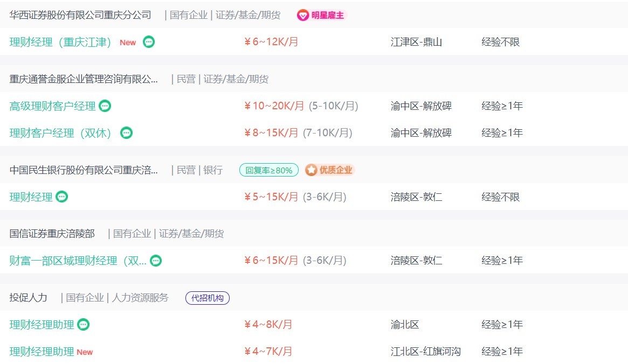Open chat icon beside 理财客户经理（双休）
This screenshot has width=628, height=364.
[x=126, y=133]
